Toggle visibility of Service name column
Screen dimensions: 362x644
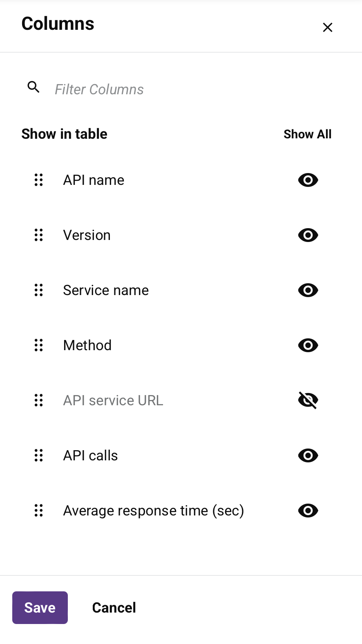tap(308, 290)
